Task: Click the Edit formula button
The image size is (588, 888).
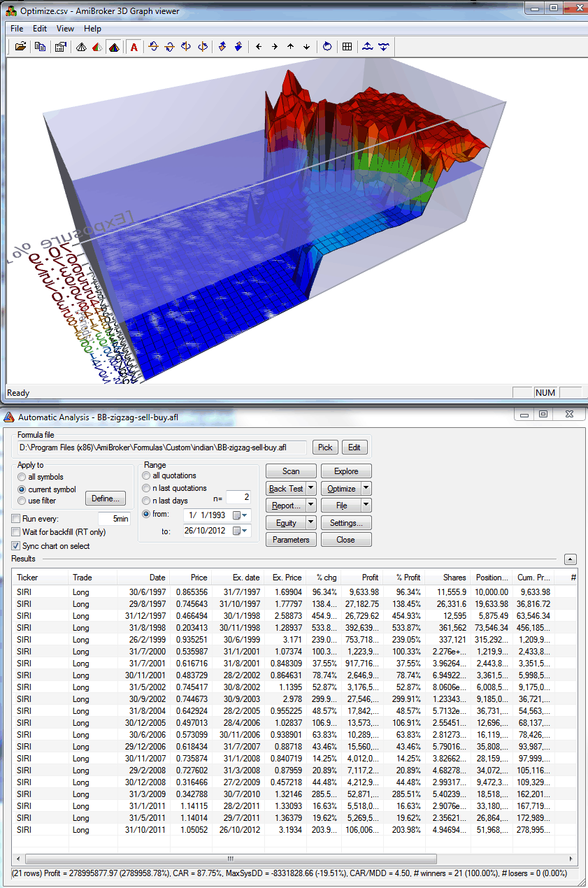Action: pyautogui.click(x=354, y=447)
